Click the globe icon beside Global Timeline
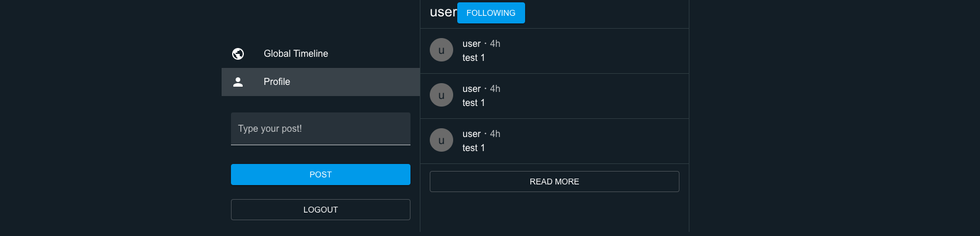 pos(238,54)
